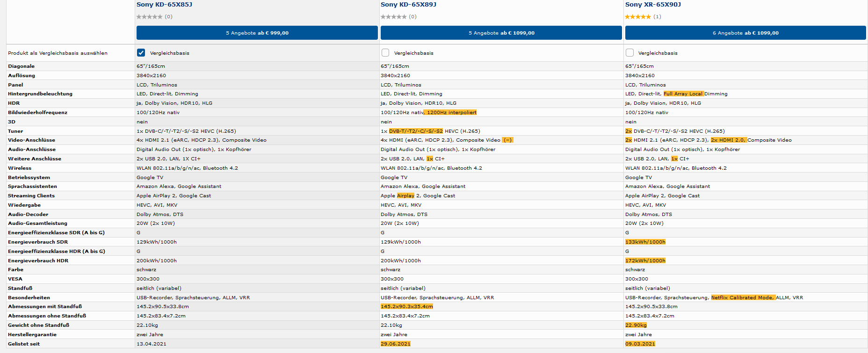Open the Sony KD-65X85J product link
This screenshot has width=868, height=353.
click(x=164, y=5)
